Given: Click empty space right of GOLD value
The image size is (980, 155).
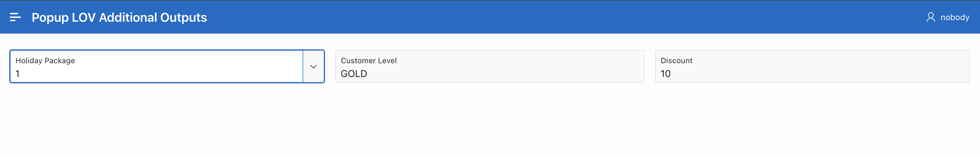Looking at the screenshot, I should pyautogui.click(x=514, y=74).
